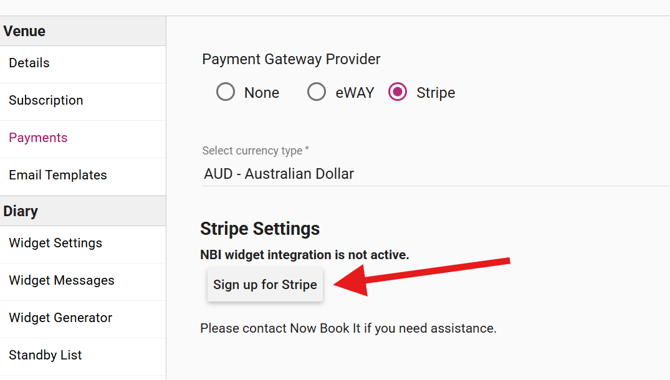Click the Stripe Settings heading
The width and height of the screenshot is (670, 380).
260,229
